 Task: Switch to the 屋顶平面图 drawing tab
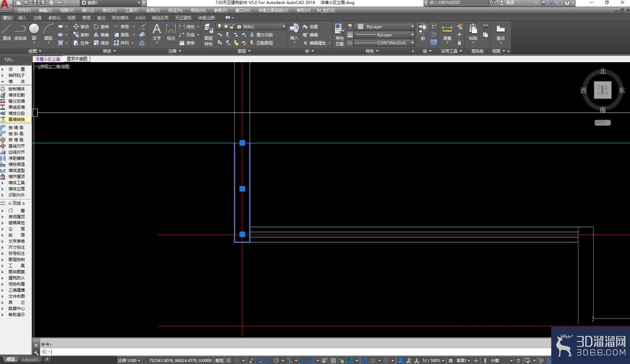pyautogui.click(x=77, y=59)
